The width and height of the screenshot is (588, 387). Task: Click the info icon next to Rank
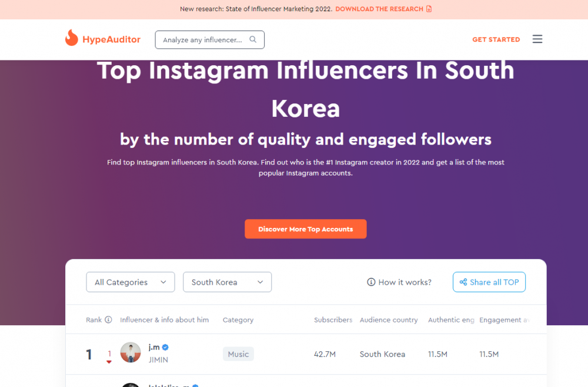coord(108,319)
